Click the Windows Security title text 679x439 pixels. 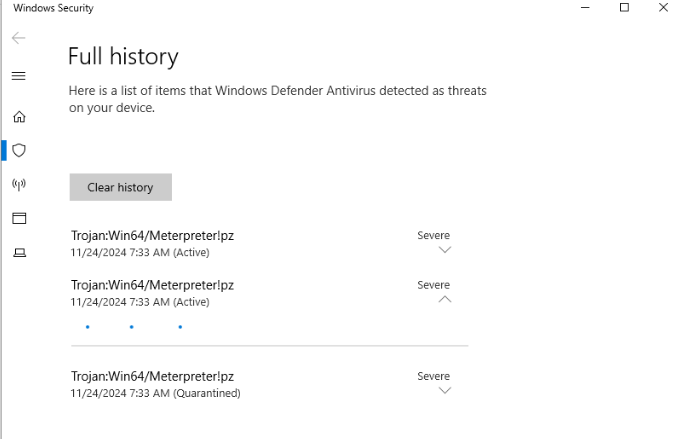point(53,8)
